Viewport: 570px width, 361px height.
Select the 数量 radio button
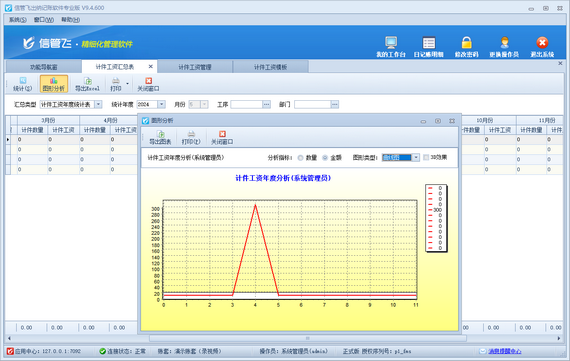300,158
